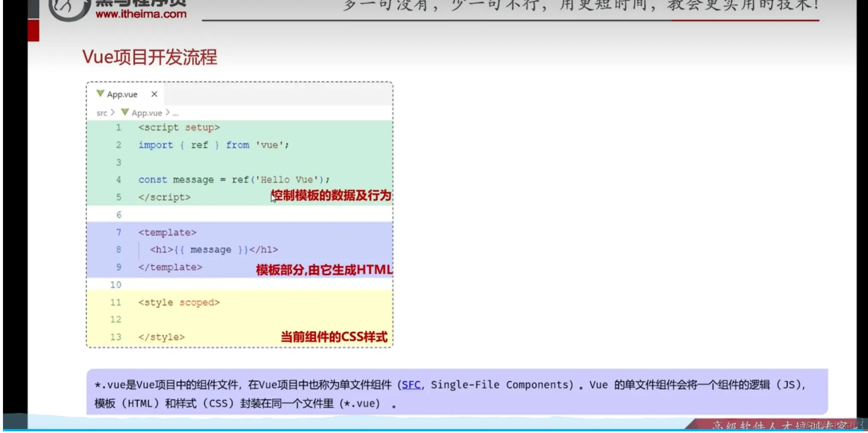Click line number 6 in the gutter
Screen dimensions: 868x433
(x=119, y=215)
